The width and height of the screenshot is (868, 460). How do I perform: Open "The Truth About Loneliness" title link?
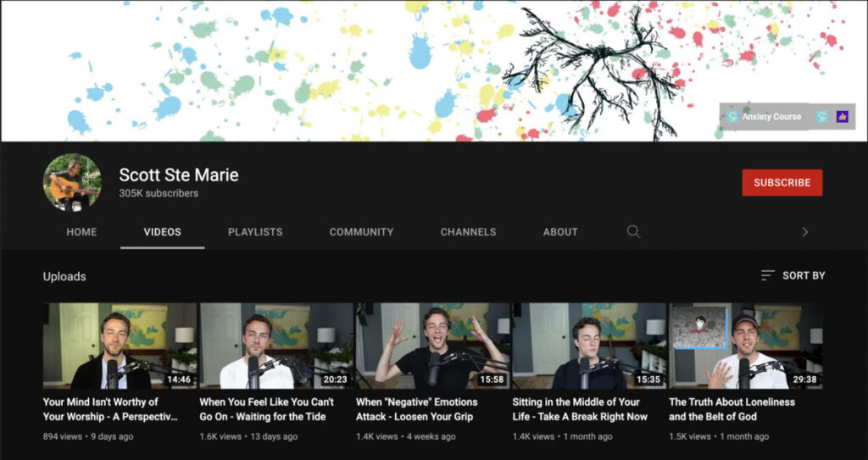pos(732,409)
